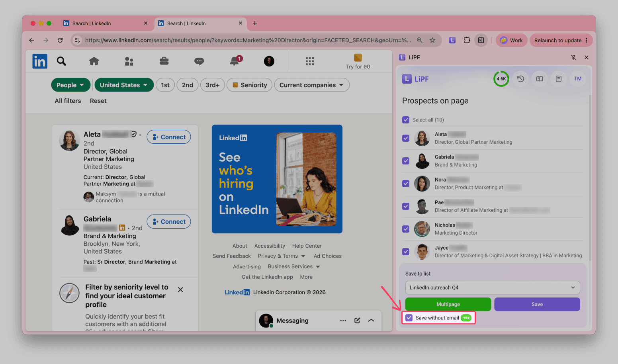Select the 1st connections filter

point(165,85)
